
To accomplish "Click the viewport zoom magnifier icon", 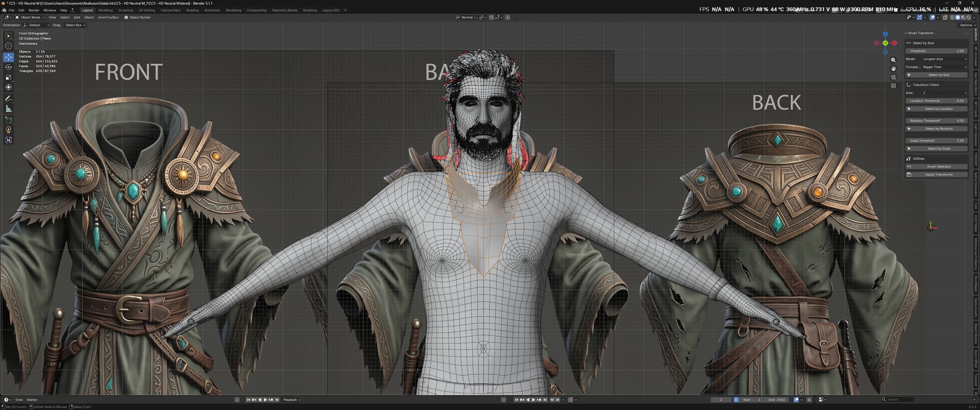I will coord(893,60).
